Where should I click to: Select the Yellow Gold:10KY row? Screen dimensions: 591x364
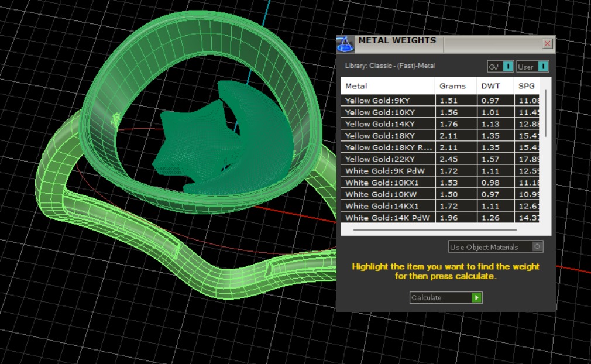coord(440,112)
